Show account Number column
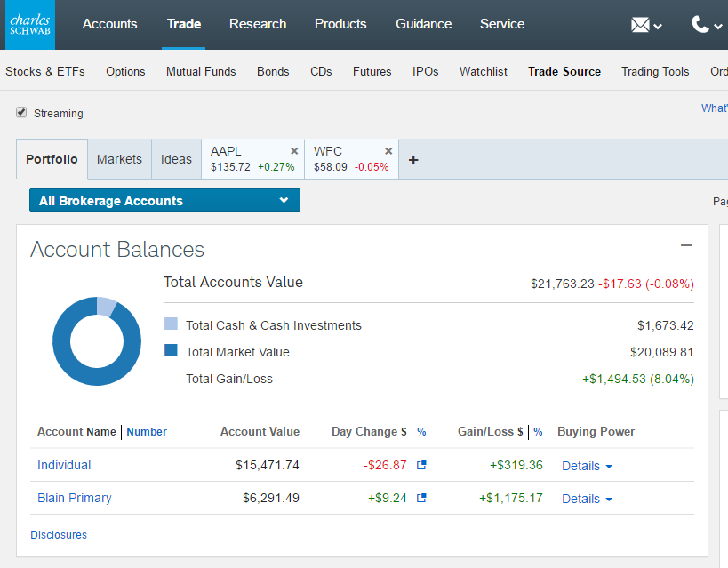The height and width of the screenshot is (568, 728). [147, 431]
